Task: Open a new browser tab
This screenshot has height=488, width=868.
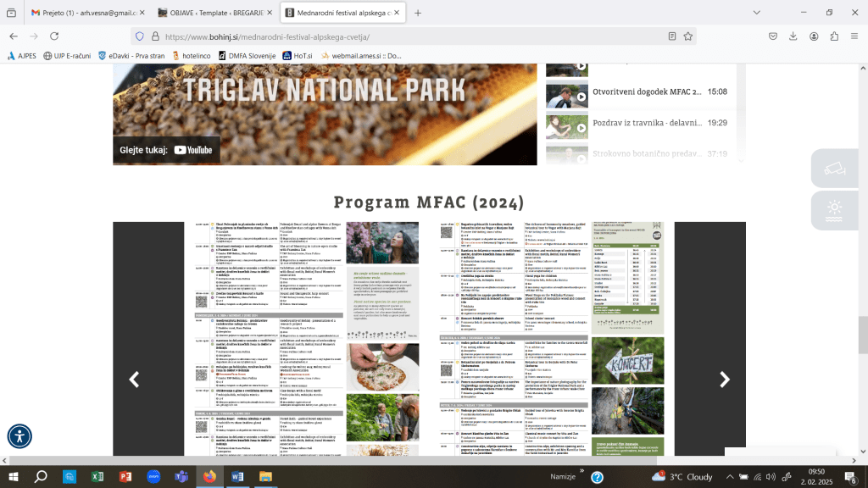Action: (x=418, y=13)
